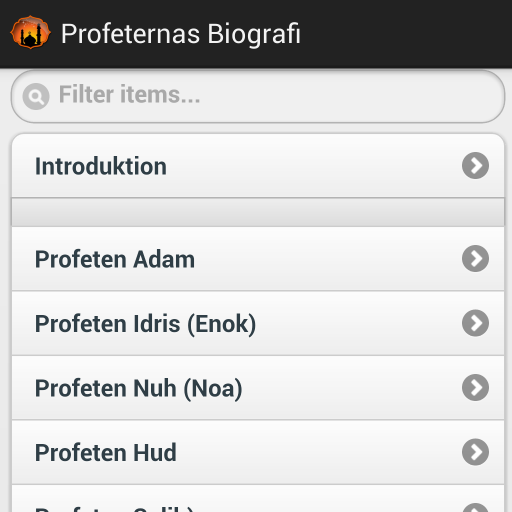
Task: Focus the Filter items search field
Action: click(x=258, y=96)
